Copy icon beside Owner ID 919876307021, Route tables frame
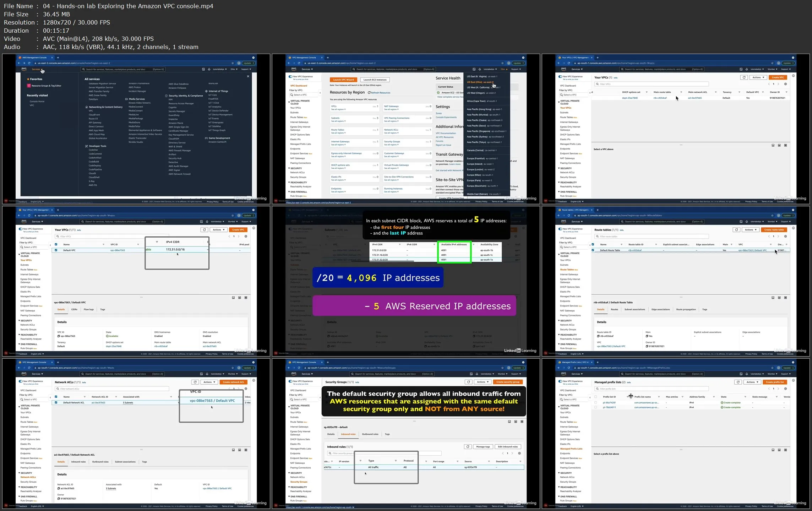812x511 pixels. pos(647,346)
